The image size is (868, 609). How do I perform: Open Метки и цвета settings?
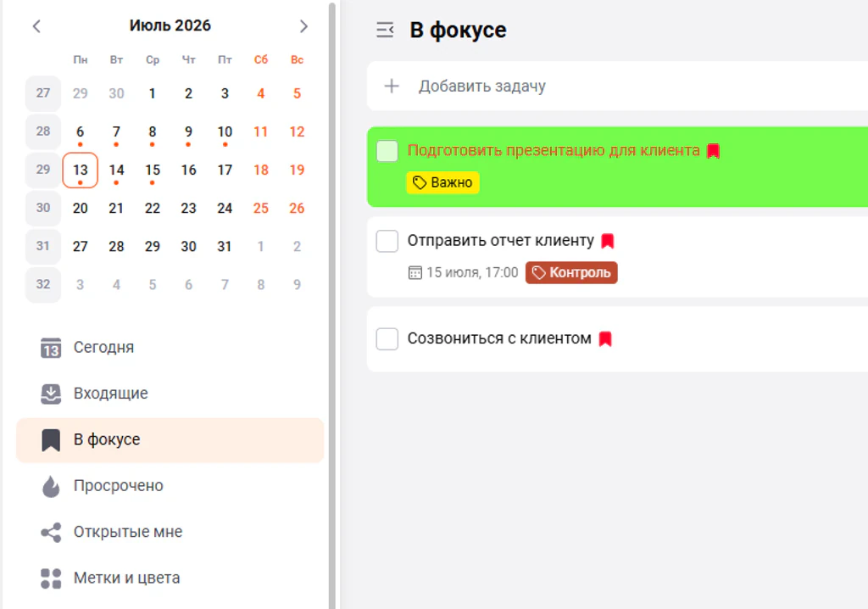click(170, 578)
